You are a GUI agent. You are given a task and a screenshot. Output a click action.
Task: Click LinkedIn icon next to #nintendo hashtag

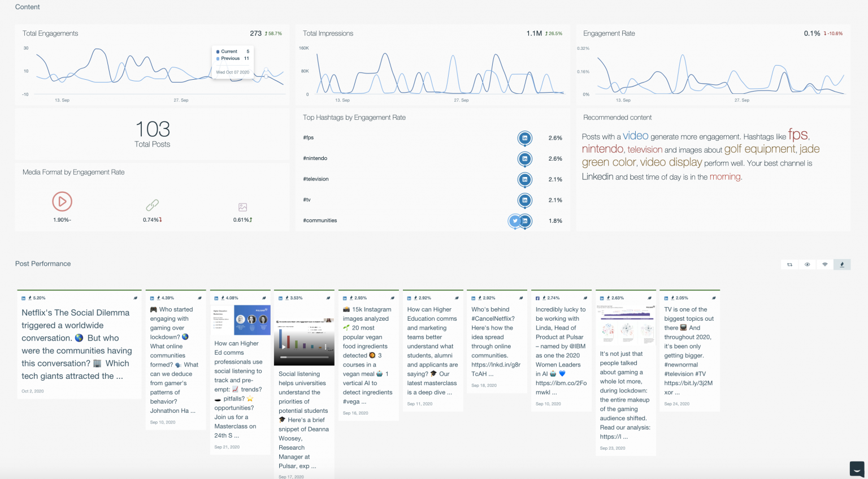coord(524,159)
